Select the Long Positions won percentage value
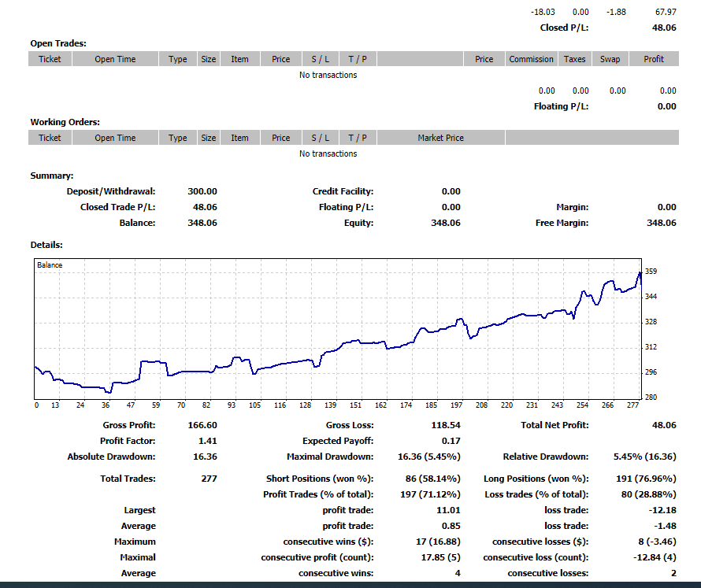Viewport: 701px width, 588px height. 644,479
